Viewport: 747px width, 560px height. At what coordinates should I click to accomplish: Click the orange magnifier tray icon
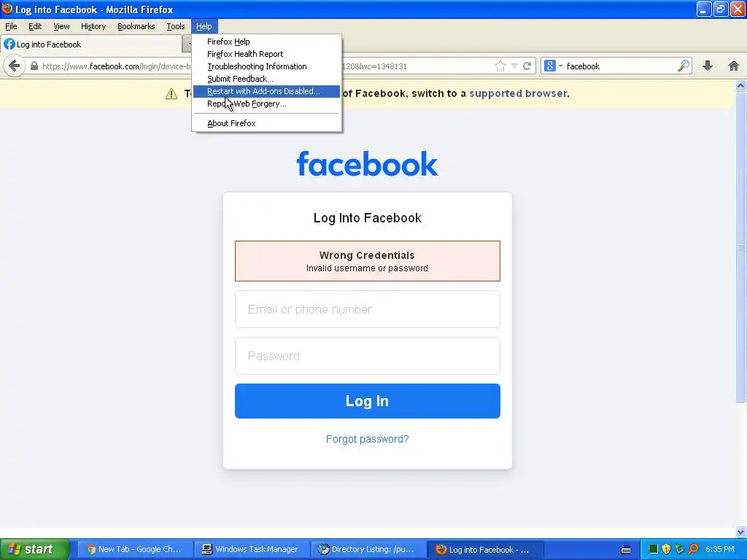pos(694,549)
